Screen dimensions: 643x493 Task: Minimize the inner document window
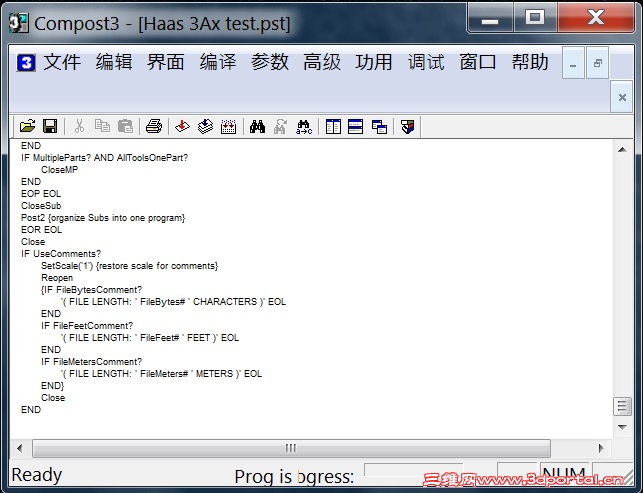tap(573, 63)
